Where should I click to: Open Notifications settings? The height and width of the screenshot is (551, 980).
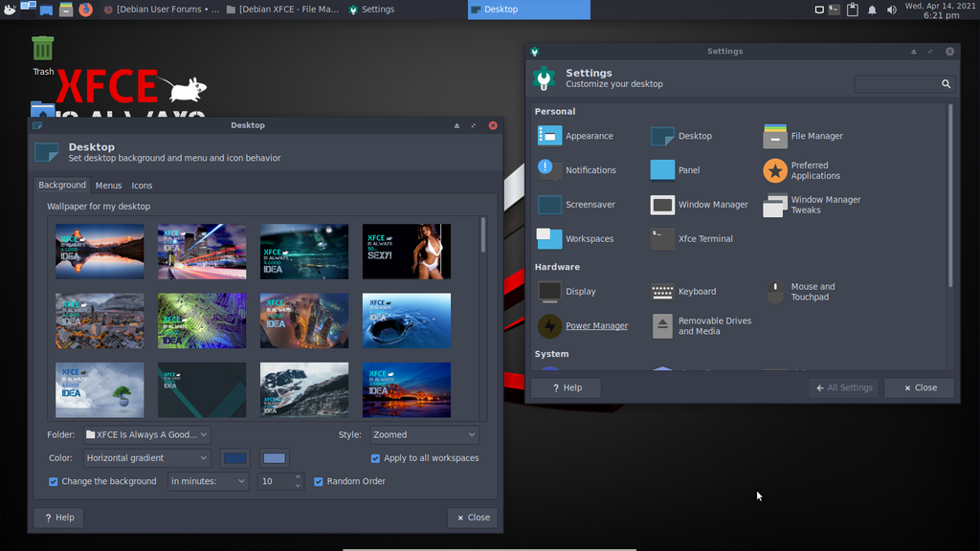(577, 170)
